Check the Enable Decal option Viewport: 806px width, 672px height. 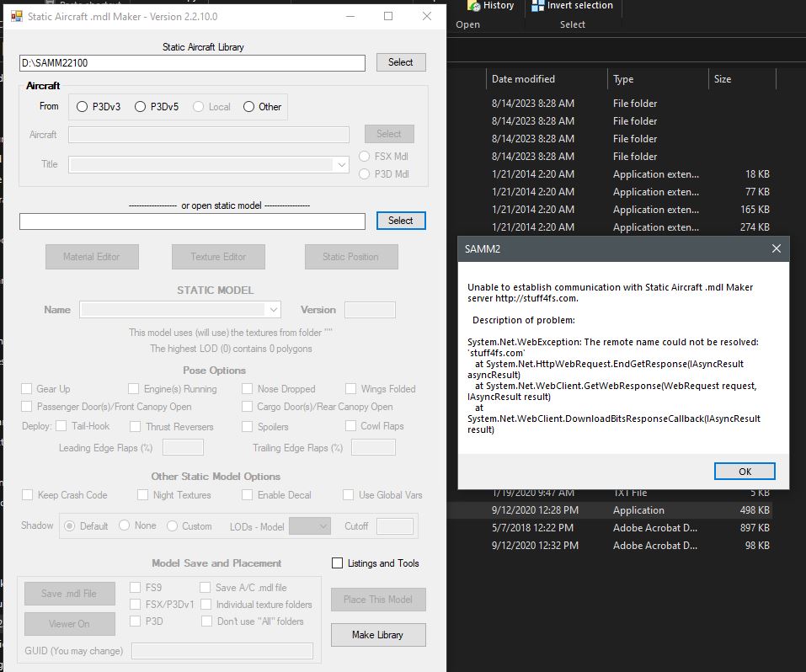[248, 494]
